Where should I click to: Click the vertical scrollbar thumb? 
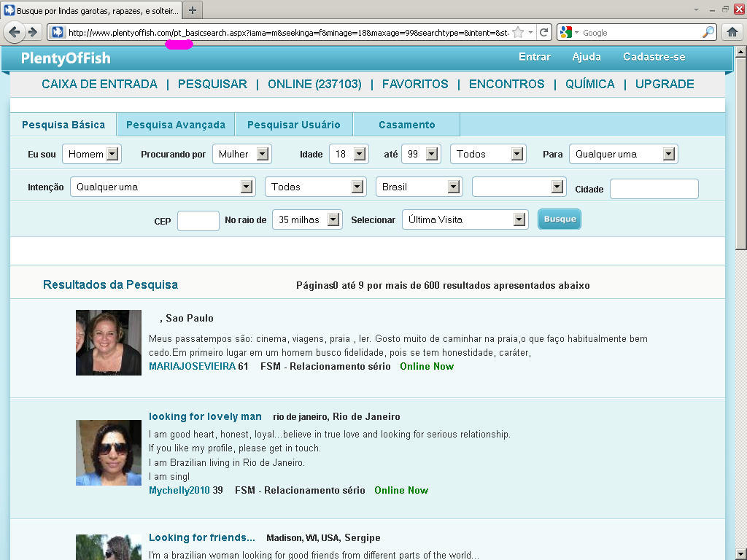point(741,153)
